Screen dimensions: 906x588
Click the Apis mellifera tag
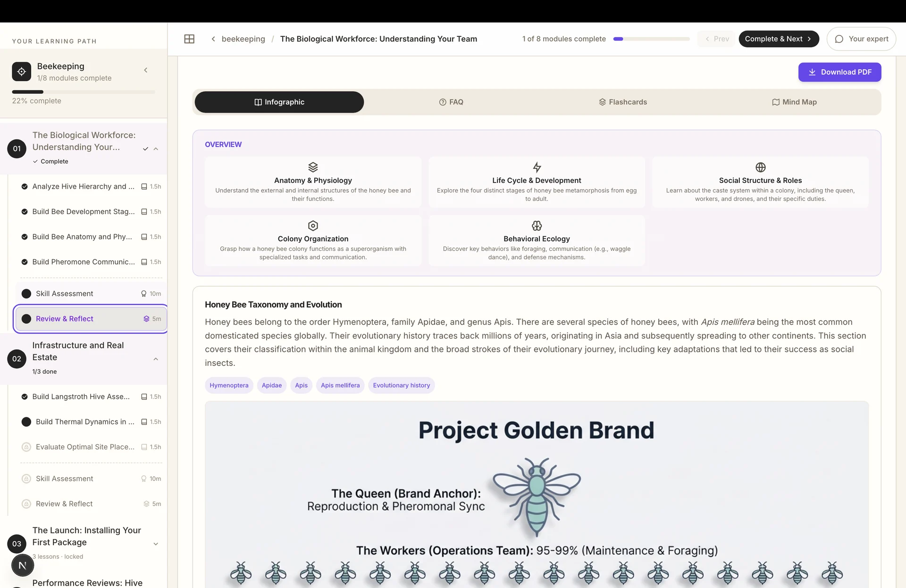click(x=340, y=385)
